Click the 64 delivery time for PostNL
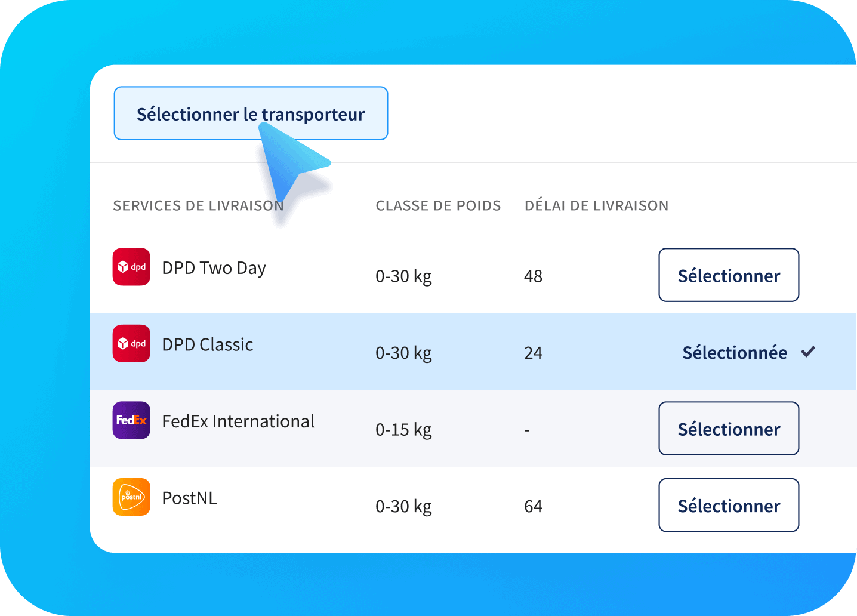The height and width of the screenshot is (616, 857). tap(533, 506)
